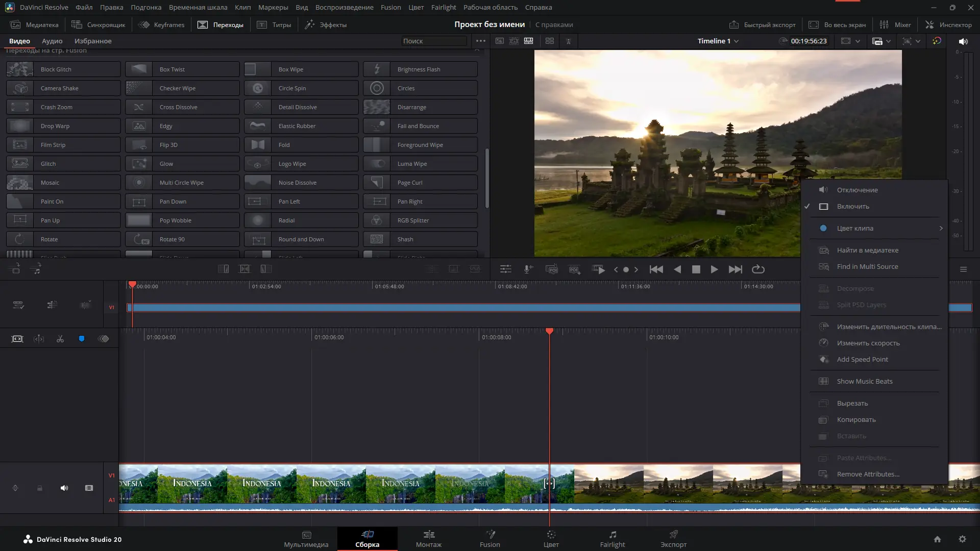Click the Stop playback button
The height and width of the screenshot is (551, 980).
tap(696, 269)
